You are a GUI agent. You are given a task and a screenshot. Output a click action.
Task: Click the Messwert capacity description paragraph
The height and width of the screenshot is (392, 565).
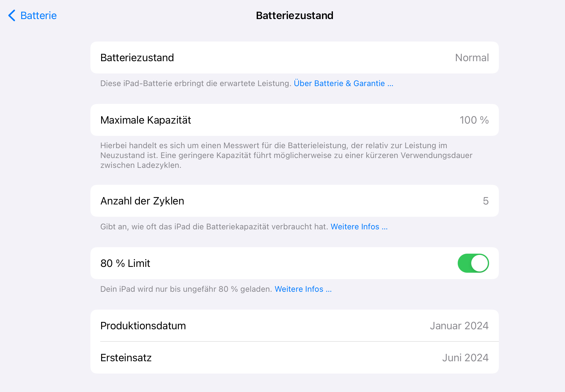click(286, 155)
